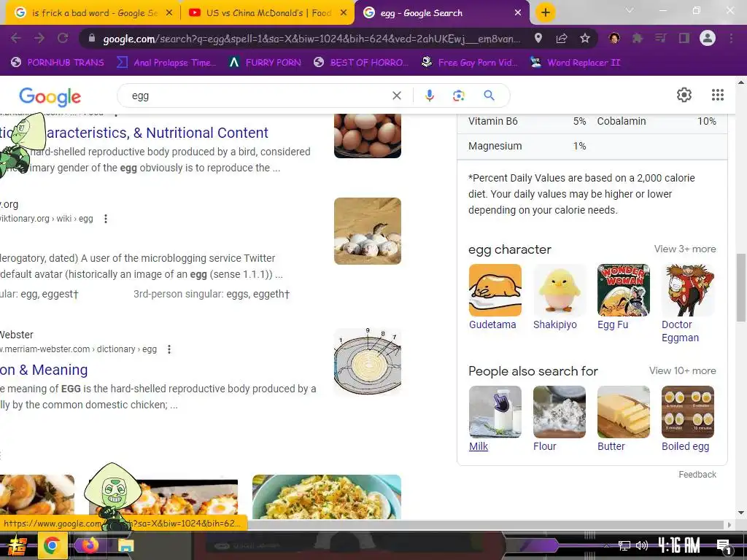
Task: Launch Firefox from the taskbar
Action: [x=90, y=545]
